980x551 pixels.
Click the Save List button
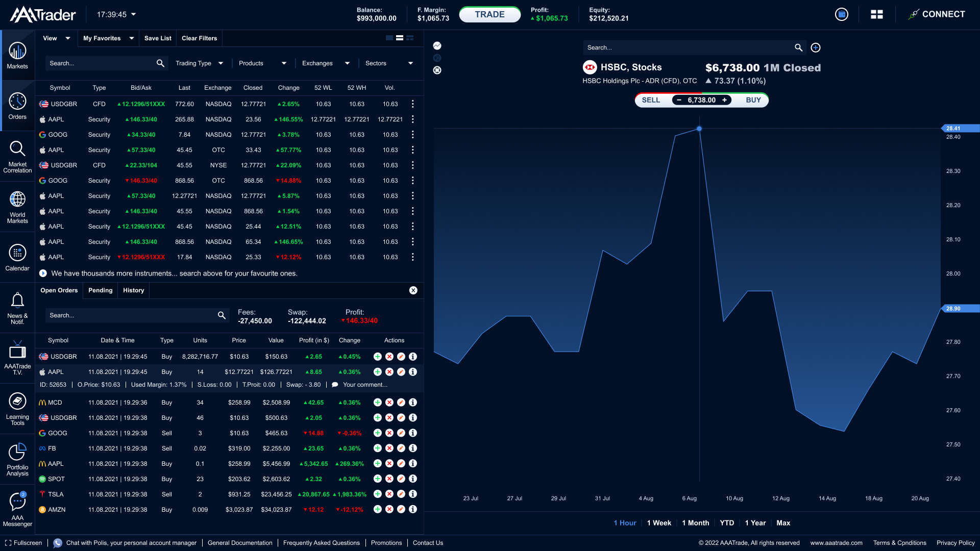pos(158,38)
